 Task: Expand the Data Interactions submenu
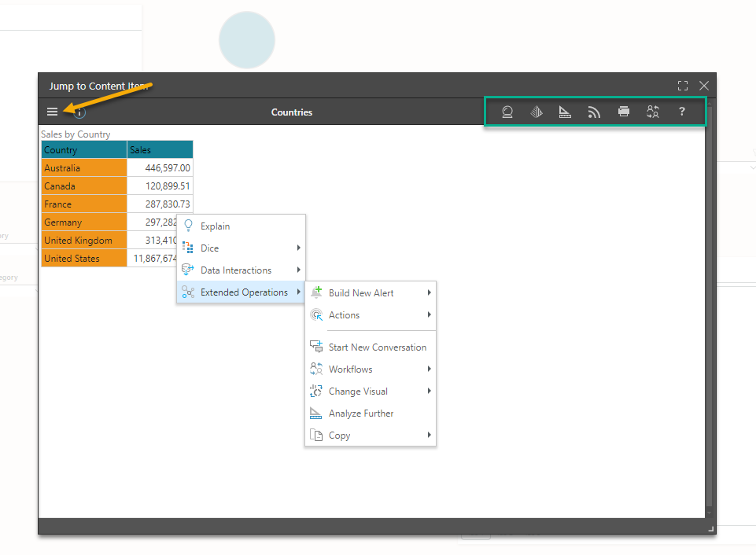[x=241, y=270]
